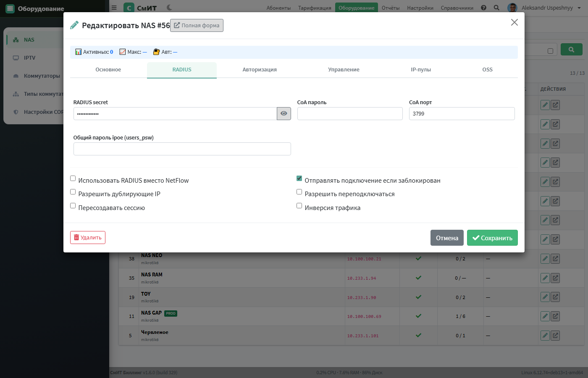Screen dimensions: 588x378
Task: Go to the OSS tab
Action: point(487,70)
